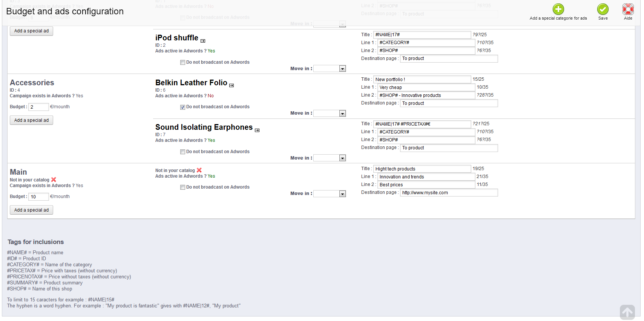Click 'Budget and ads configuration' page title

tap(65, 11)
